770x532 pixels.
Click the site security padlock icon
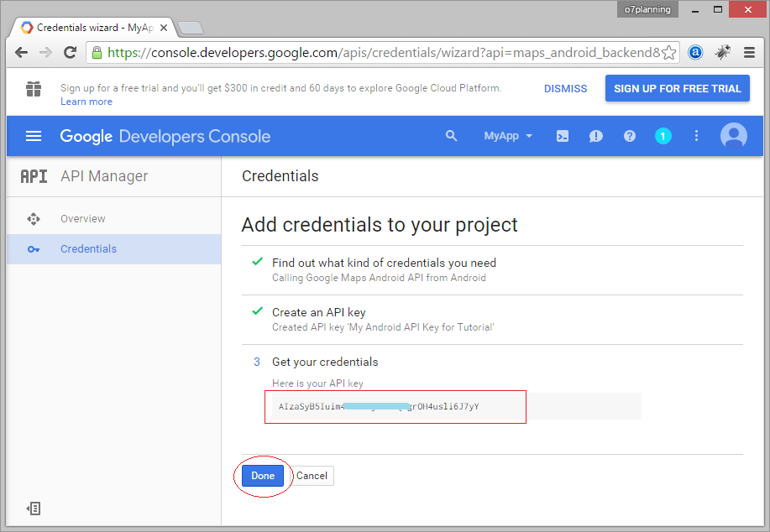click(97, 53)
